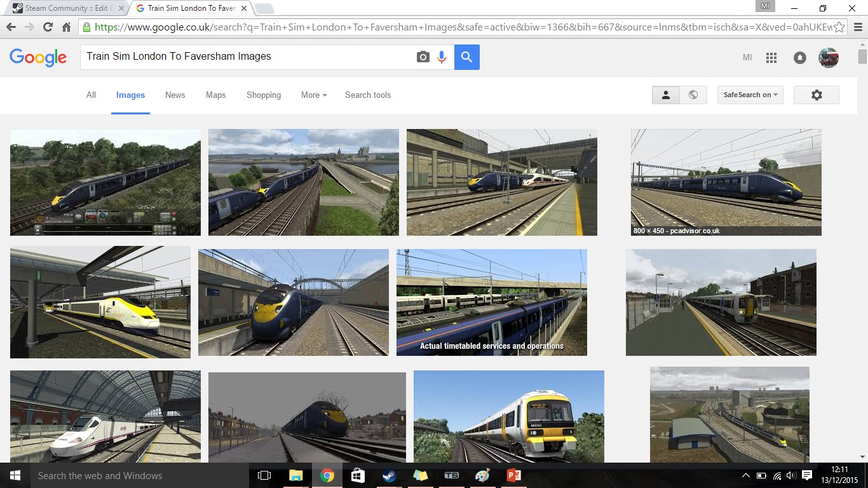The image size is (868, 488).
Task: Reload the page
Action: 48,27
